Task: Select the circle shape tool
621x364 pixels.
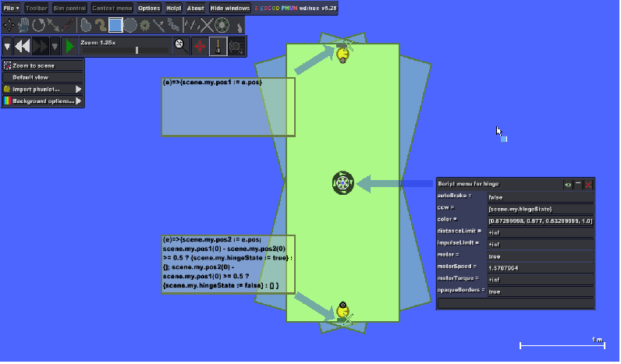Action: pos(130,25)
